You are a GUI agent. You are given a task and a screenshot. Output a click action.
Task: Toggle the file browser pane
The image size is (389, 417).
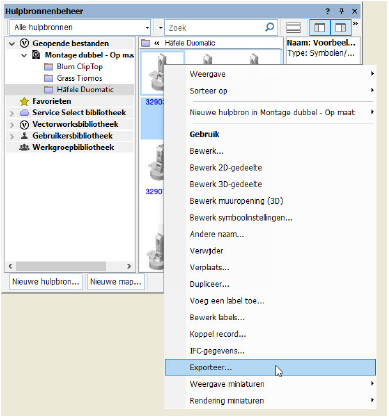(x=320, y=27)
